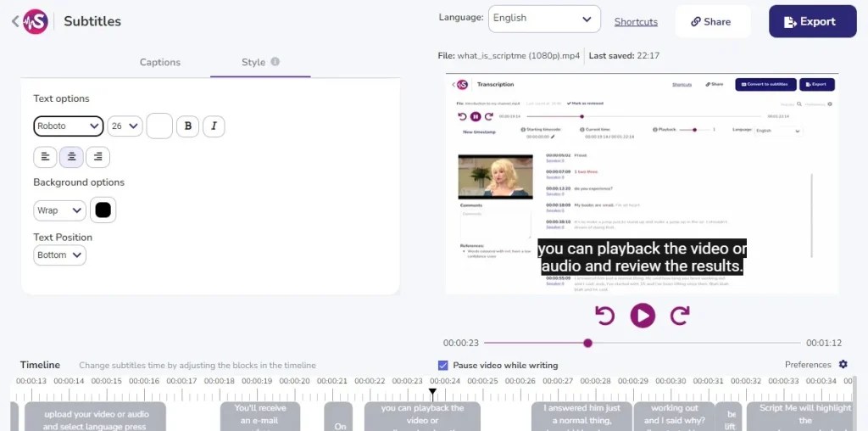Select 'you can playback the video' timeline block
This screenshot has height=431, width=868.
click(x=422, y=417)
